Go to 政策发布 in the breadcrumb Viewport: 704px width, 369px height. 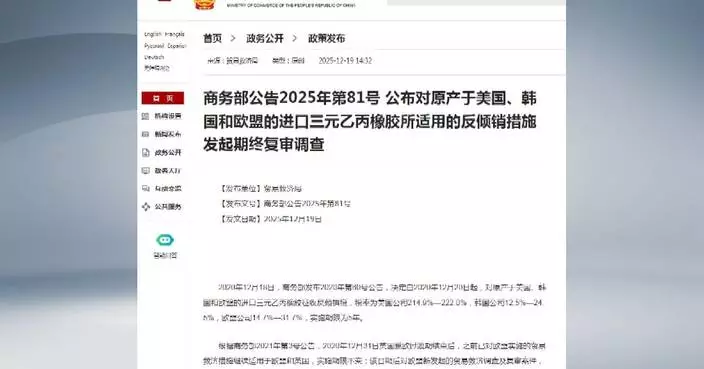tap(326, 39)
